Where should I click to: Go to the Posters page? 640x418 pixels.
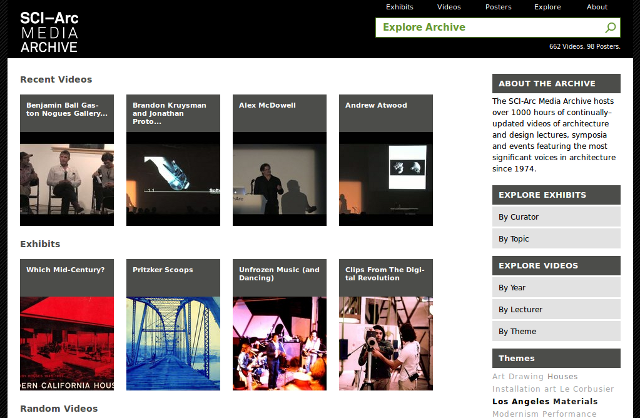tap(498, 7)
